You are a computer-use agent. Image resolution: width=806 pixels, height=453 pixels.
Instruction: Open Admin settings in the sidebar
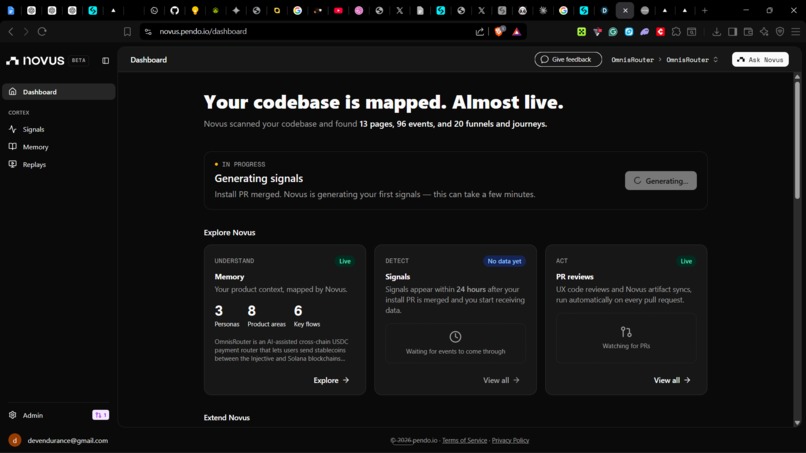pos(32,415)
